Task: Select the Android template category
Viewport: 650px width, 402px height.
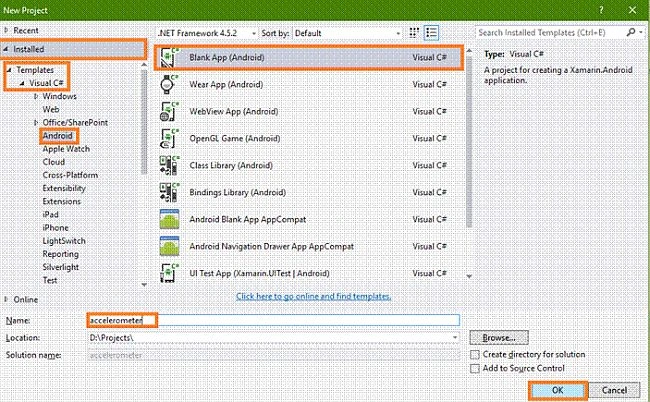Action: click(x=58, y=136)
